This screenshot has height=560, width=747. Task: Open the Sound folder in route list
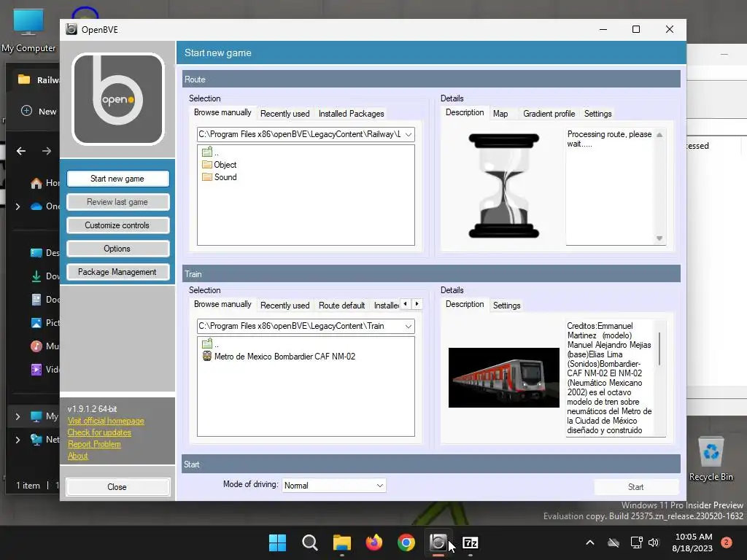pos(219,177)
